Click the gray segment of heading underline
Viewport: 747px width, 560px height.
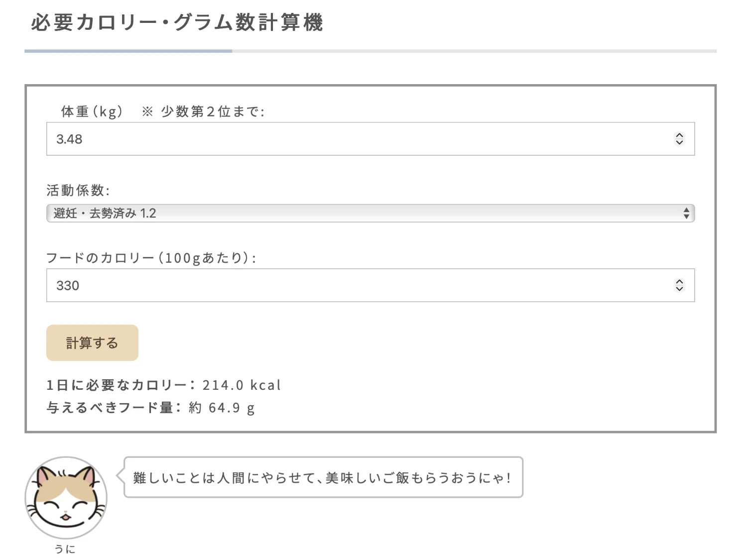coord(473,51)
